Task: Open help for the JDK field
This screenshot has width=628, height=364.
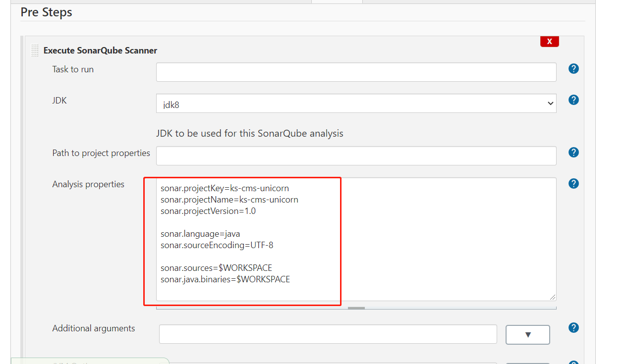Action: tap(573, 100)
